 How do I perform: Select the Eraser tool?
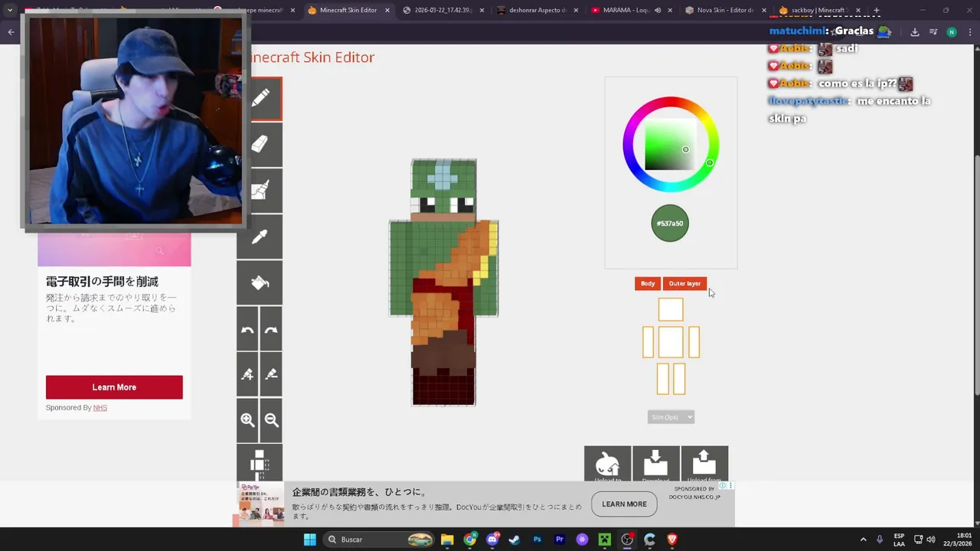(x=260, y=145)
